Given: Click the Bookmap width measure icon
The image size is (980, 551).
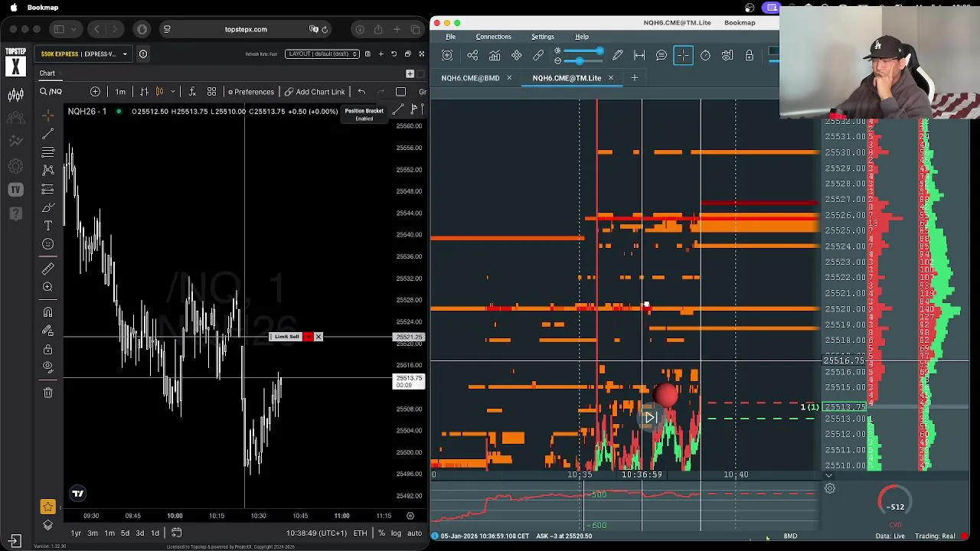Looking at the screenshot, I should click(x=639, y=55).
